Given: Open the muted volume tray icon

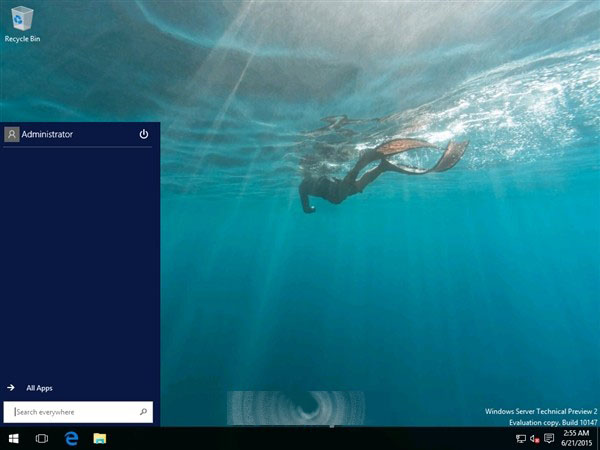Looking at the screenshot, I should coord(535,439).
